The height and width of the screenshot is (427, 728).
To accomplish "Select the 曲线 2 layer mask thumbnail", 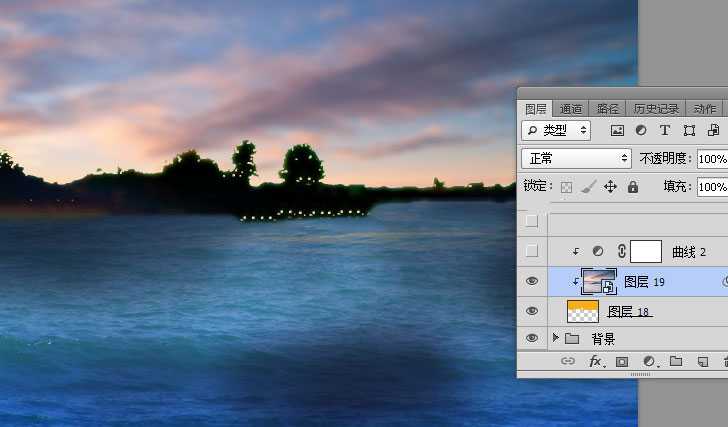I will point(646,252).
